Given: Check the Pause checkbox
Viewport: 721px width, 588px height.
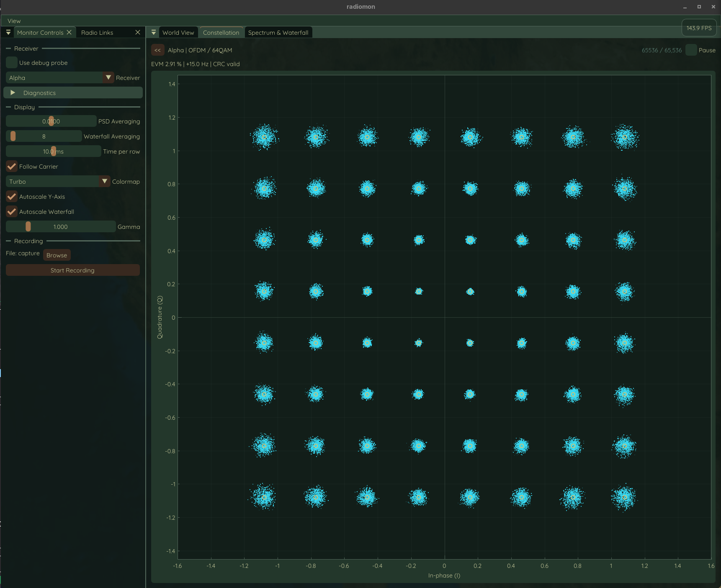Looking at the screenshot, I should 691,50.
